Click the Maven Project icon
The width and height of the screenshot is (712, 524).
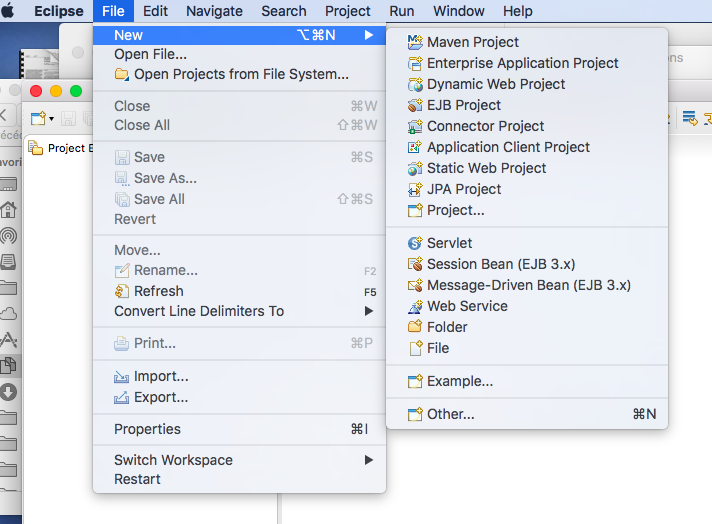416,42
